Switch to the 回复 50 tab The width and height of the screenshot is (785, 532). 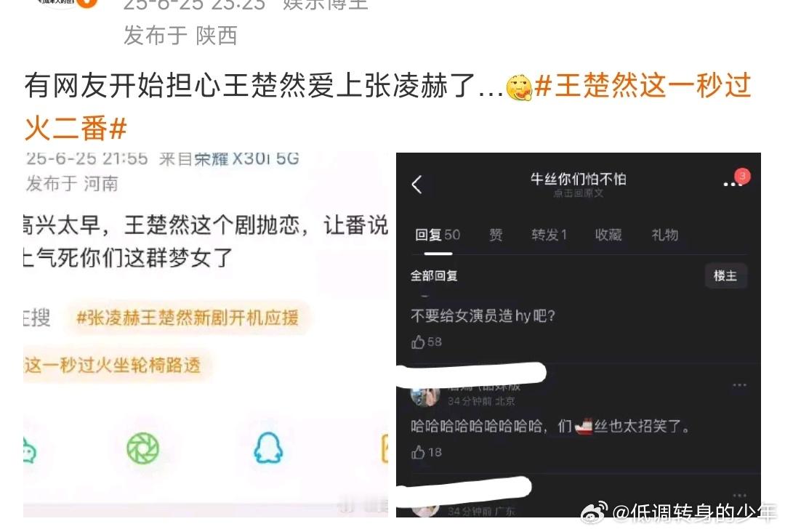[438, 235]
